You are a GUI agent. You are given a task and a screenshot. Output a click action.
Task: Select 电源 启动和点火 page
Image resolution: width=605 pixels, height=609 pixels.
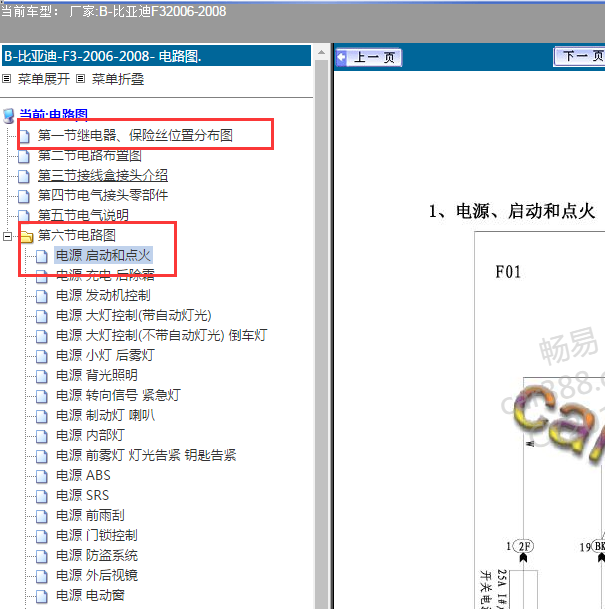[x=103, y=255]
